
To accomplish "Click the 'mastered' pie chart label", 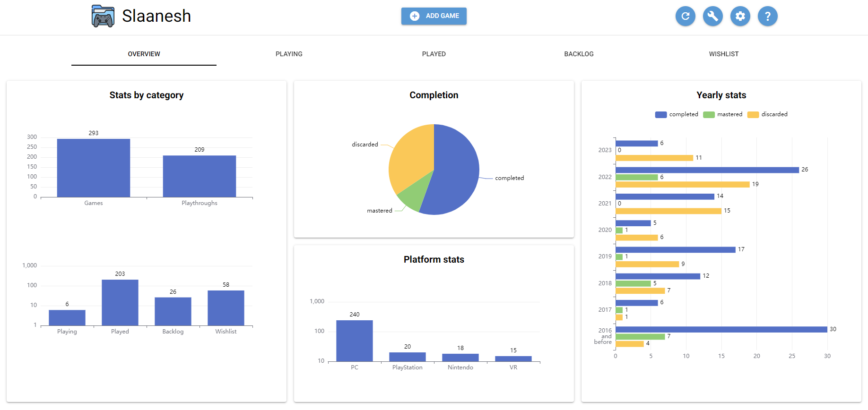I will pos(380,211).
